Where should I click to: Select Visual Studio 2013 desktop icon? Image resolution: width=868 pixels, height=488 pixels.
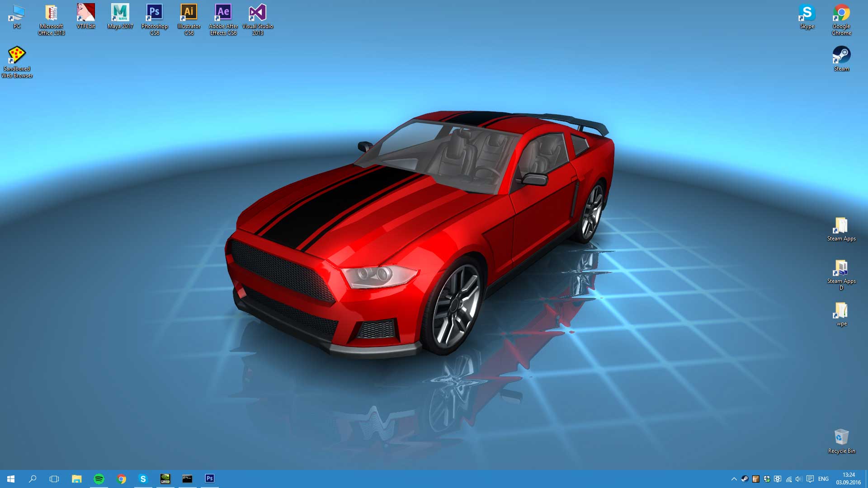[258, 17]
